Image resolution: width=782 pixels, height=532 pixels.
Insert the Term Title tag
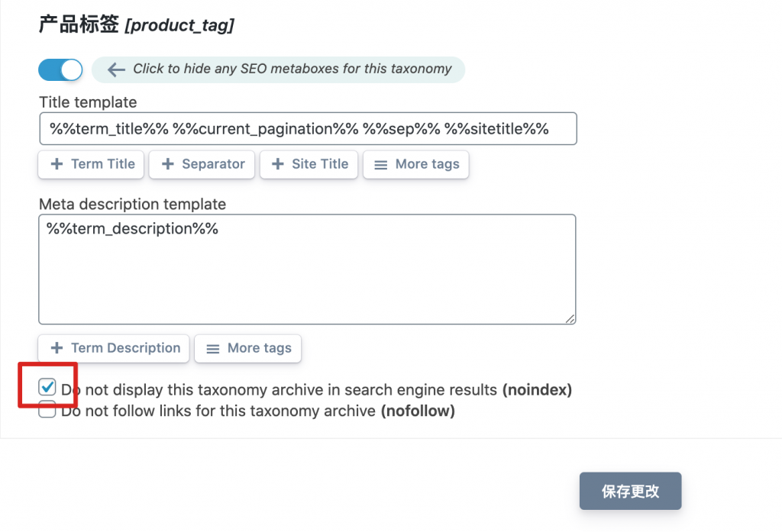tap(91, 164)
